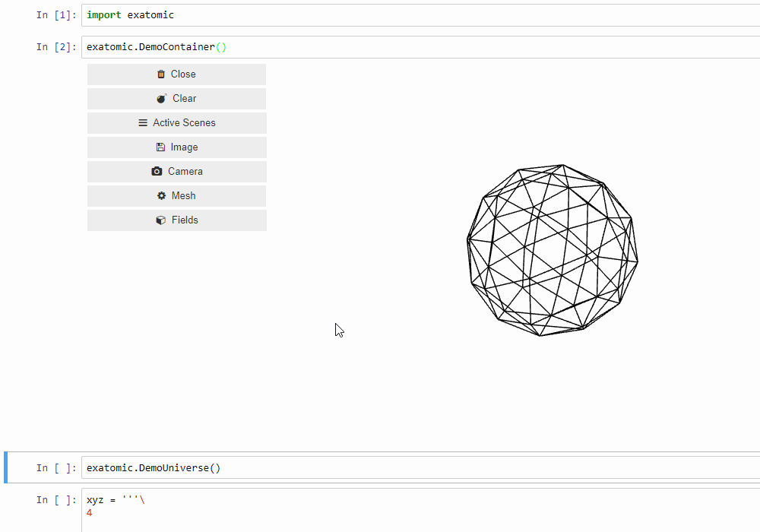Expand the Image folder label
Image resolution: width=760 pixels, height=532 pixels.
coord(184,147)
